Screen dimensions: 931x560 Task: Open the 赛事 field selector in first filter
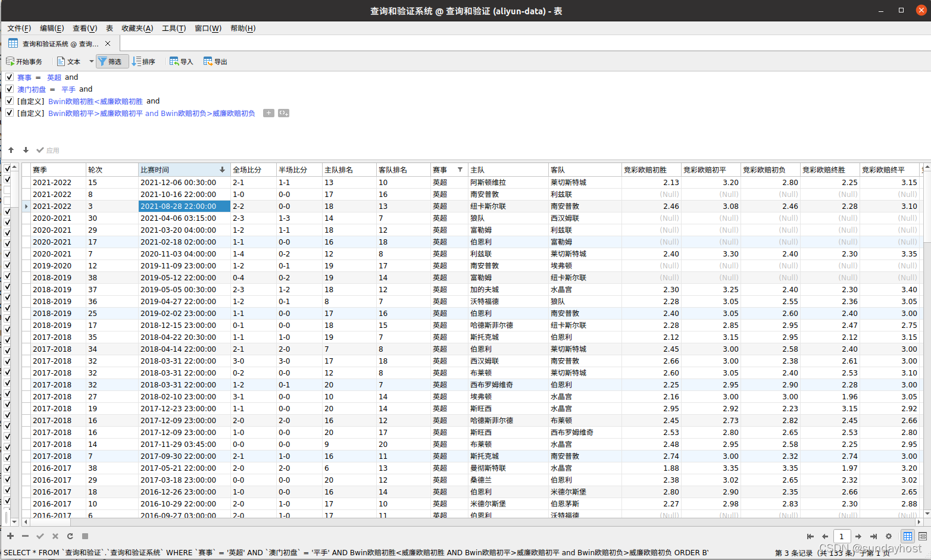24,77
